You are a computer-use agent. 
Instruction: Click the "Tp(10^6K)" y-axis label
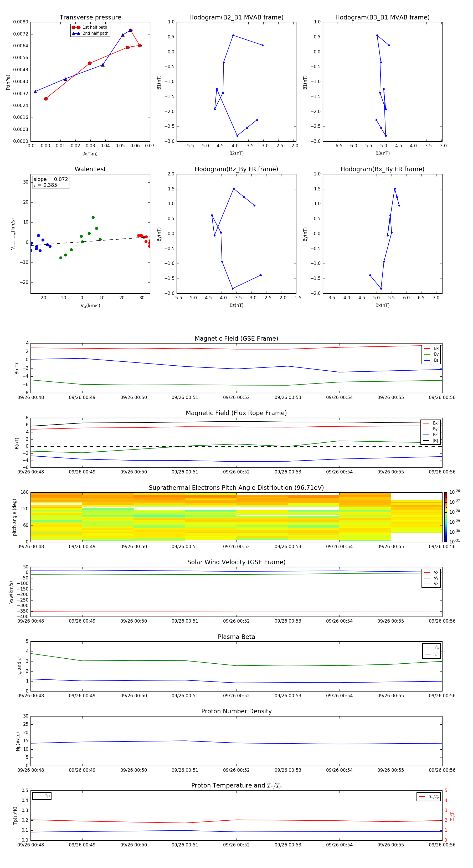(x=15, y=815)
